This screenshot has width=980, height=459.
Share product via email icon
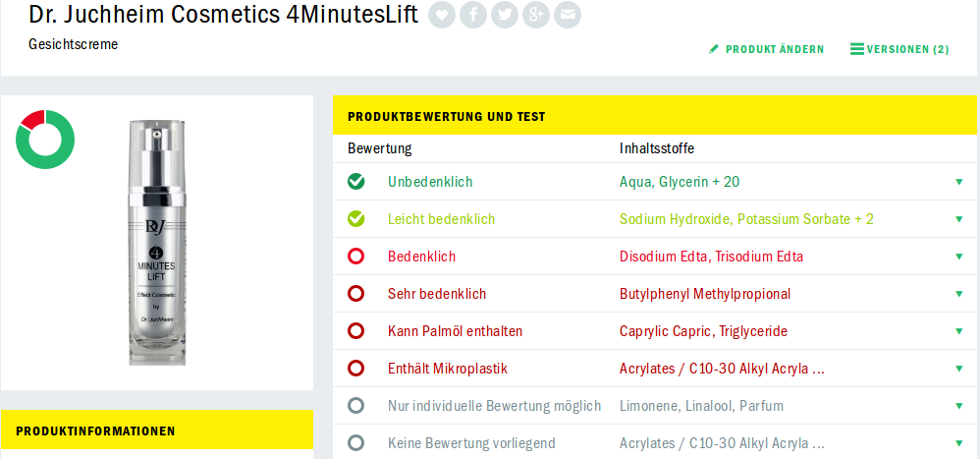point(567,15)
